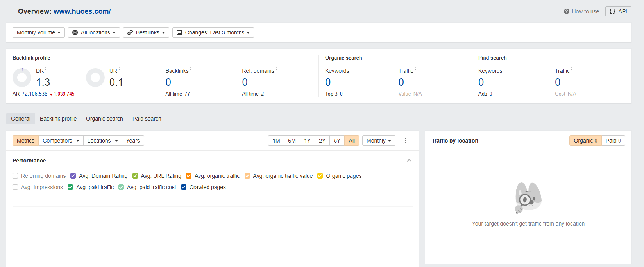Set chart range to 1M
644x267 pixels.
coord(276,141)
